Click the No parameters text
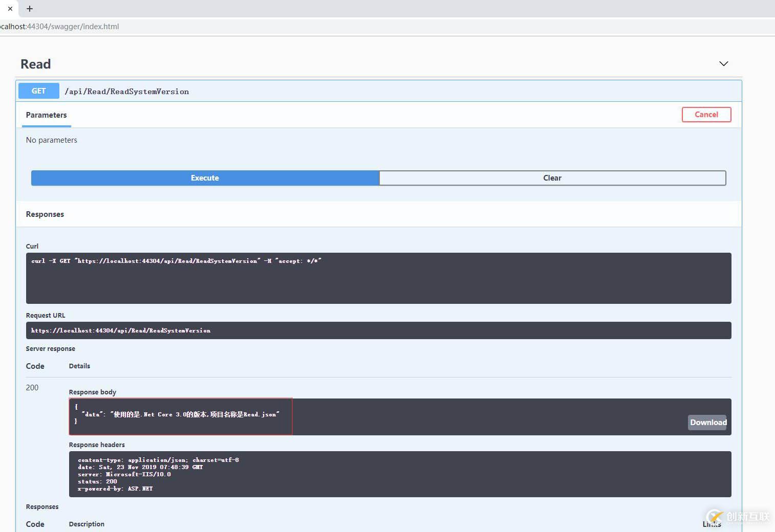Viewport: 775px width, 532px height. (52, 140)
